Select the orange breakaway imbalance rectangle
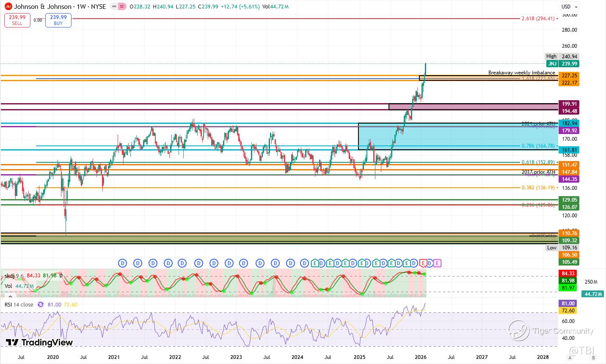This screenshot has width=606, height=364. point(488,78)
